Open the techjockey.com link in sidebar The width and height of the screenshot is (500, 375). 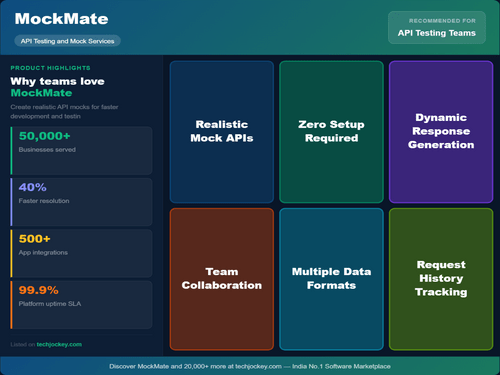click(x=59, y=344)
